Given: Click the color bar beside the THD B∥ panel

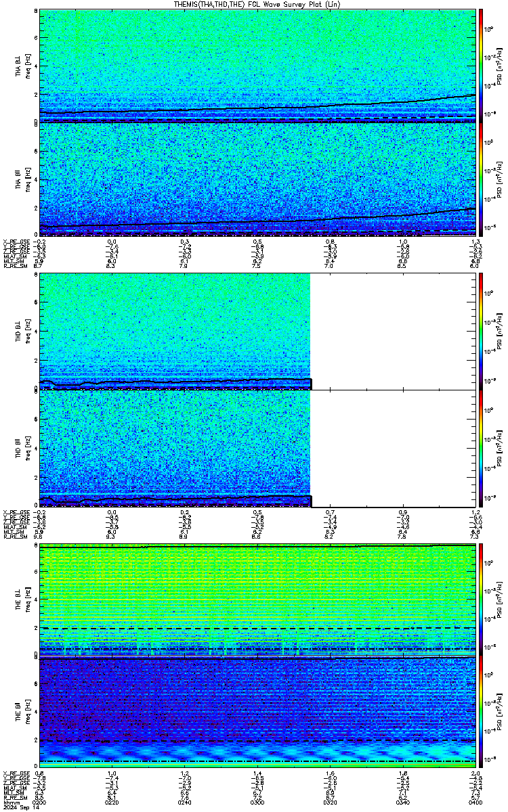Looking at the screenshot, I should [x=481, y=448].
